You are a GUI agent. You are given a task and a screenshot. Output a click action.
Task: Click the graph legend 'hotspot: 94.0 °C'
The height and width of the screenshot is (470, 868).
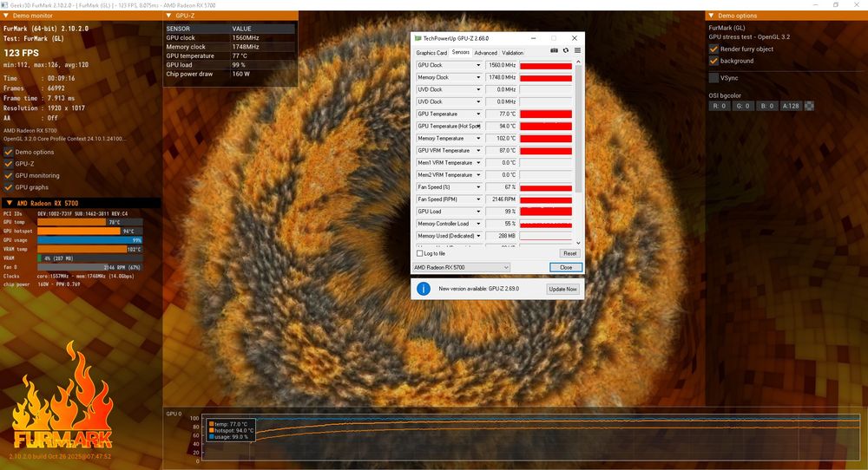233,430
